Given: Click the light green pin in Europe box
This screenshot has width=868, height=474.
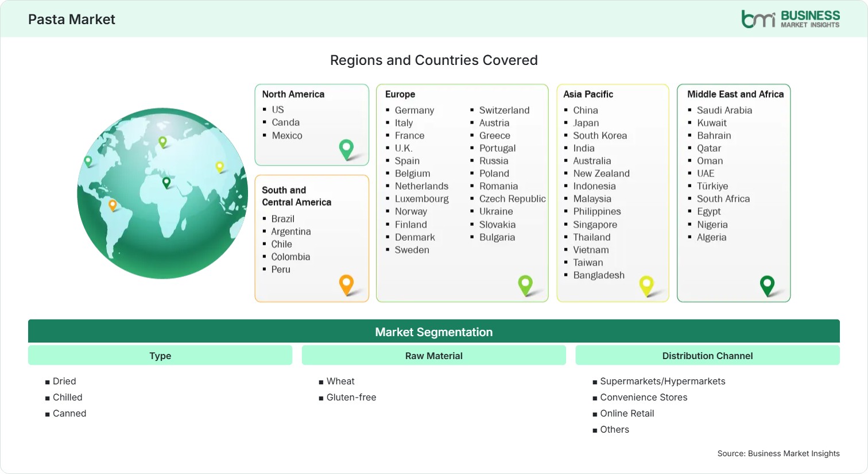Looking at the screenshot, I should (525, 286).
